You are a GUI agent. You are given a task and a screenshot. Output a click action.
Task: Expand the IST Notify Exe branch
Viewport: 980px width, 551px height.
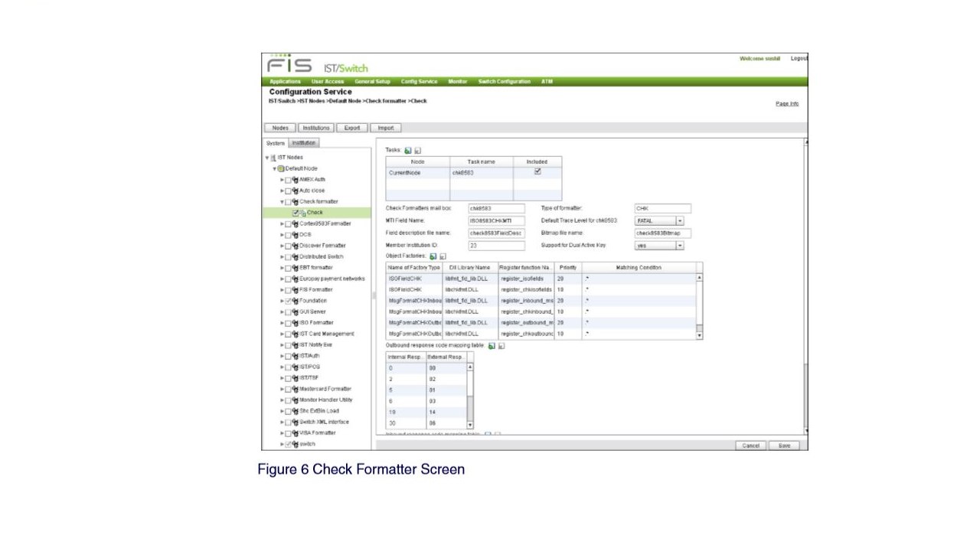[x=282, y=345]
